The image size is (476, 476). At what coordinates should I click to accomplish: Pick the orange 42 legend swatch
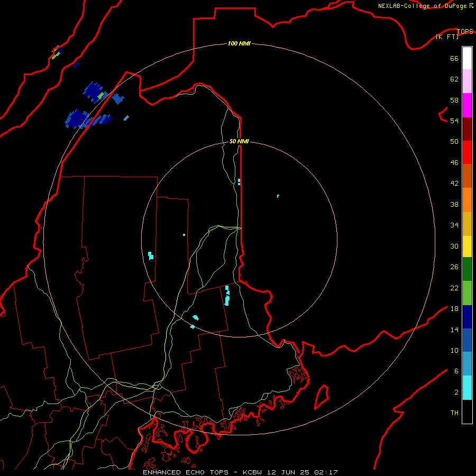tap(467, 200)
